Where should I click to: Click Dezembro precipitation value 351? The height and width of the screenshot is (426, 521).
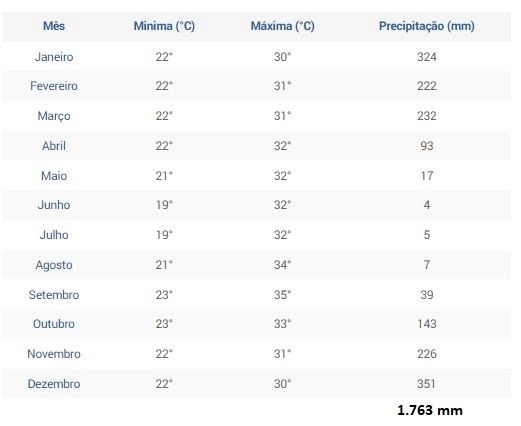point(426,384)
